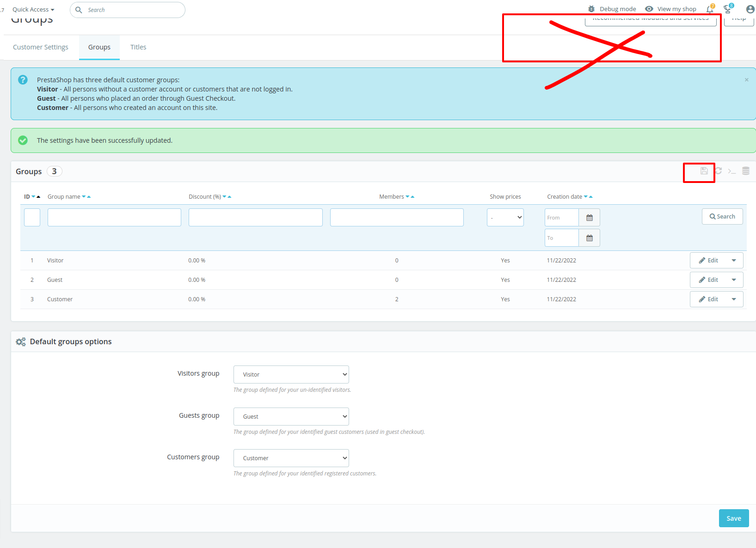Expand the Edit dropdown on the Customer row
This screenshot has height=548, width=756.
click(x=734, y=299)
